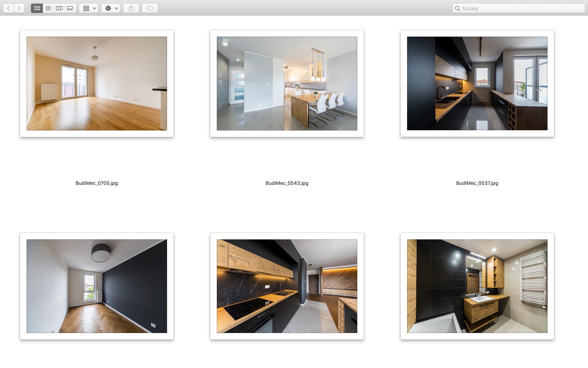This screenshot has height=368, width=588.
Task: Select the BudiMec_0705.jpg thumbnail
Action: 97,83
